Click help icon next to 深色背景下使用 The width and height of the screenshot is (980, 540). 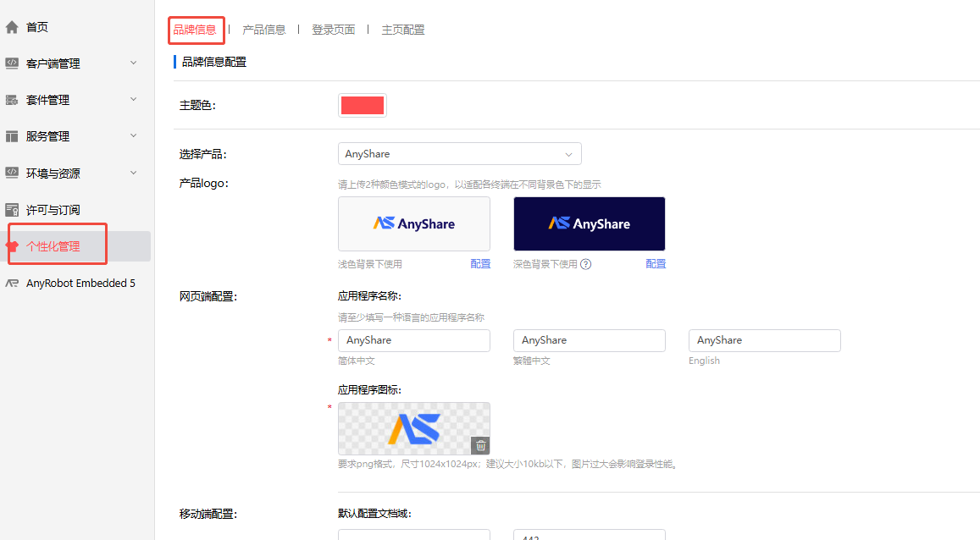tap(585, 264)
